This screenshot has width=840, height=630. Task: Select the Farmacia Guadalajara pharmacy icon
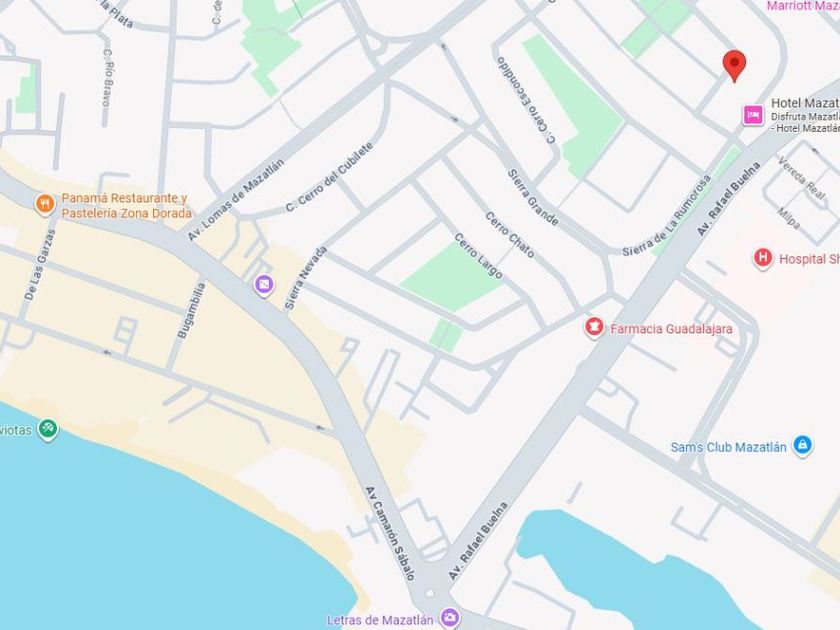click(594, 327)
